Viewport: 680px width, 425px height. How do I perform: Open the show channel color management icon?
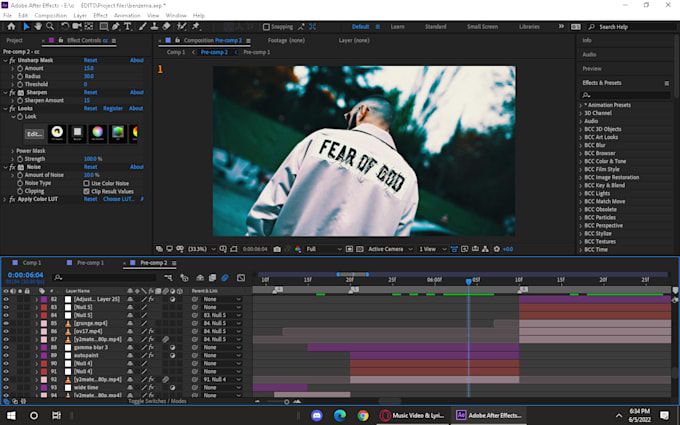(298, 249)
